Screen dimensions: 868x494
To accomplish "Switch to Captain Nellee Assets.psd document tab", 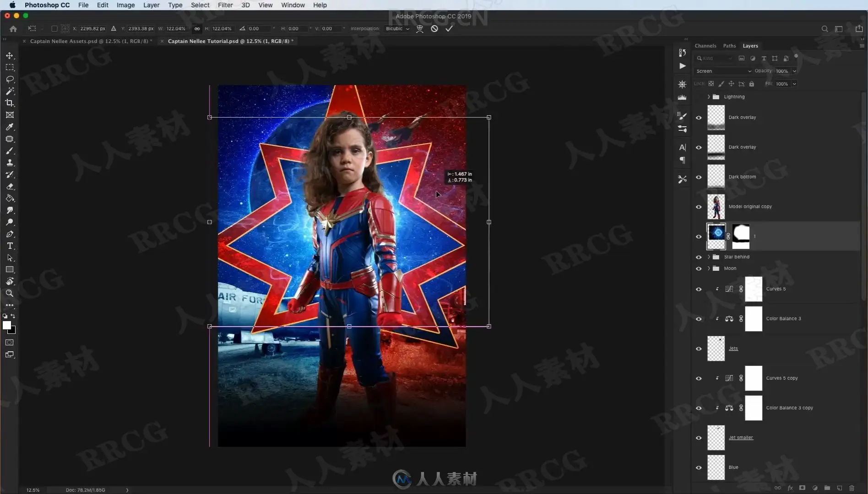I will click(91, 41).
